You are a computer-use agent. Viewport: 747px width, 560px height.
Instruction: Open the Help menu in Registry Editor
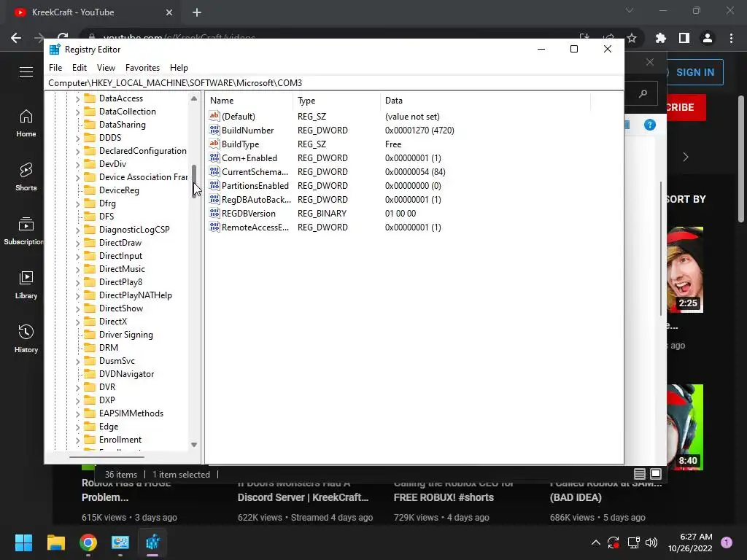179,68
